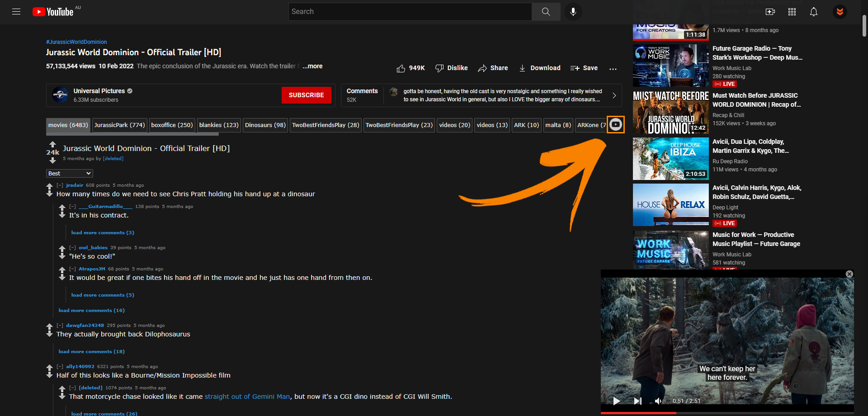Open Universal Pictures channel avatar

60,95
